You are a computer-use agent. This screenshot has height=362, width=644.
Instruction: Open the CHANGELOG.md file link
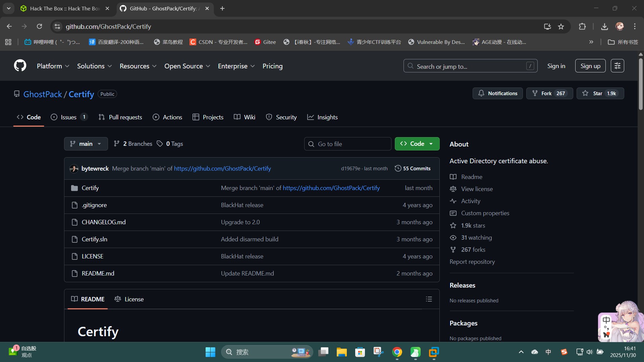point(104,222)
